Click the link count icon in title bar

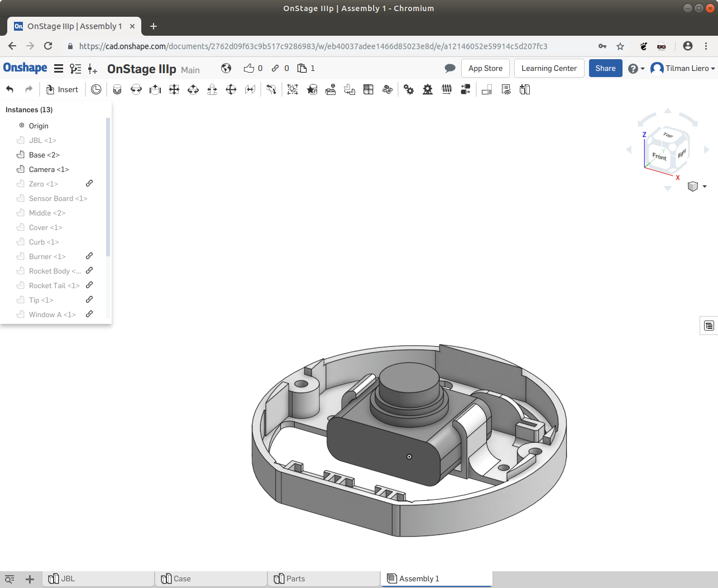coord(275,68)
